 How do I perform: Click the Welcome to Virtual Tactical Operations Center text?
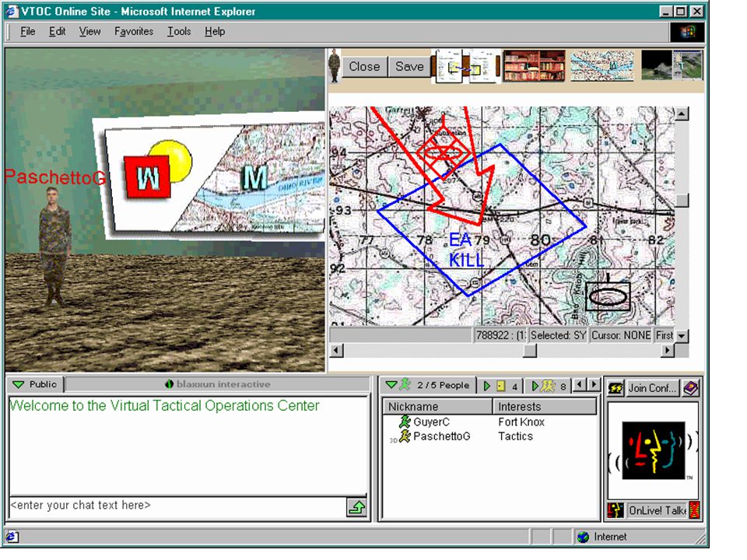point(164,406)
